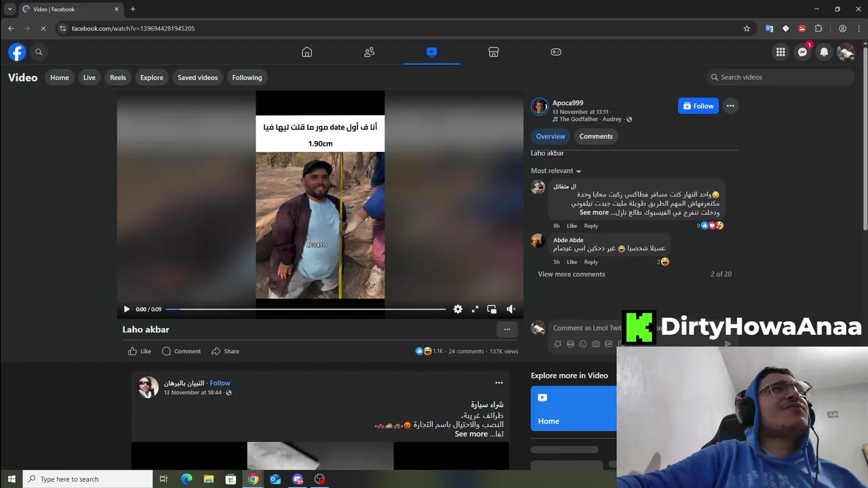Image resolution: width=868 pixels, height=488 pixels.
Task: Open Comment on Laho akbar video
Action: tap(181, 351)
